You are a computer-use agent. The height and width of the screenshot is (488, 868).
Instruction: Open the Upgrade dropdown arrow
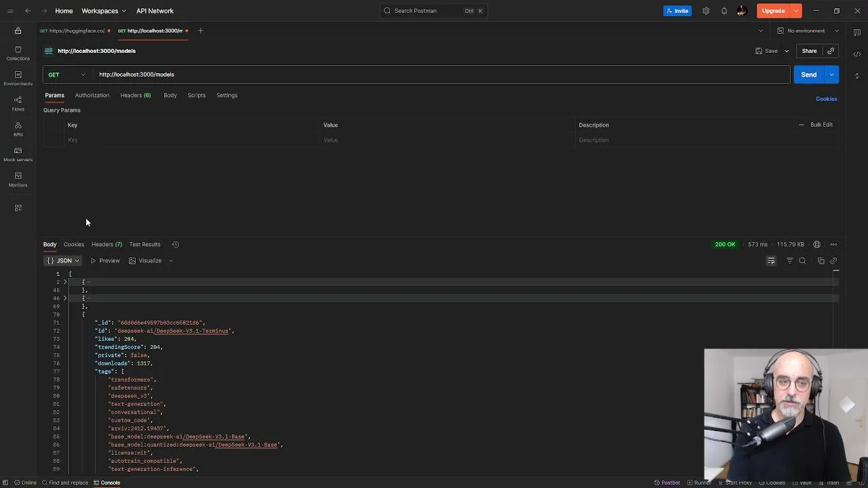[x=796, y=11]
